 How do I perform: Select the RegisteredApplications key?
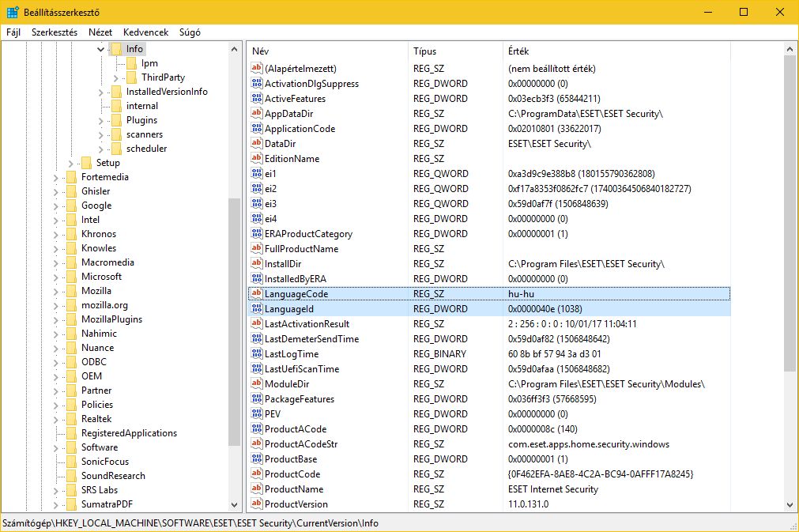(130, 433)
